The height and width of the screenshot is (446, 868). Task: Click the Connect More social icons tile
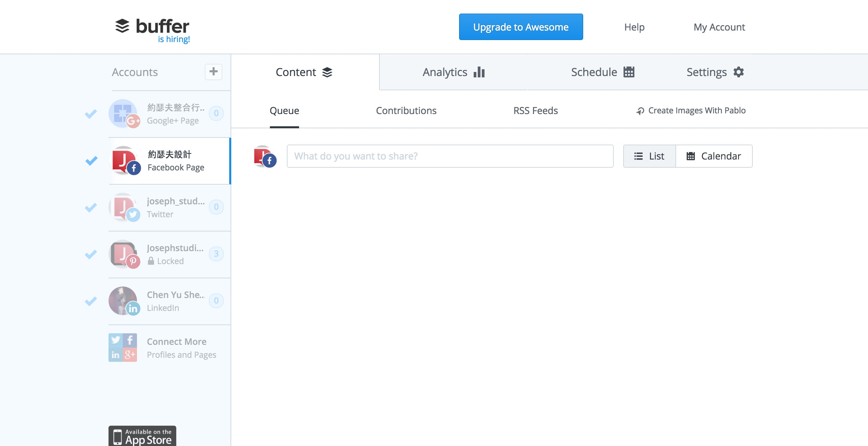123,348
